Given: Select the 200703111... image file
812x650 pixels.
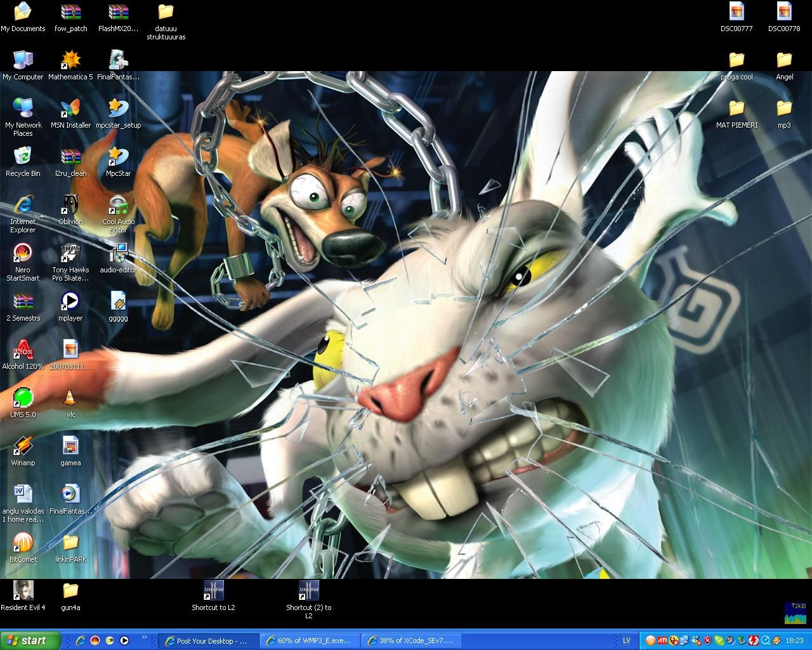Looking at the screenshot, I should click(x=70, y=355).
